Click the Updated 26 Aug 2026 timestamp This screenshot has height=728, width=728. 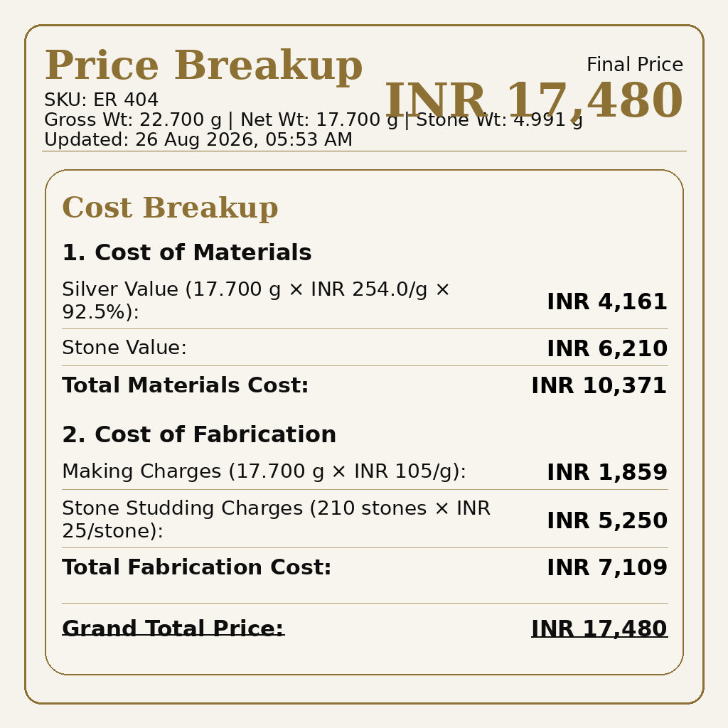tap(198, 140)
